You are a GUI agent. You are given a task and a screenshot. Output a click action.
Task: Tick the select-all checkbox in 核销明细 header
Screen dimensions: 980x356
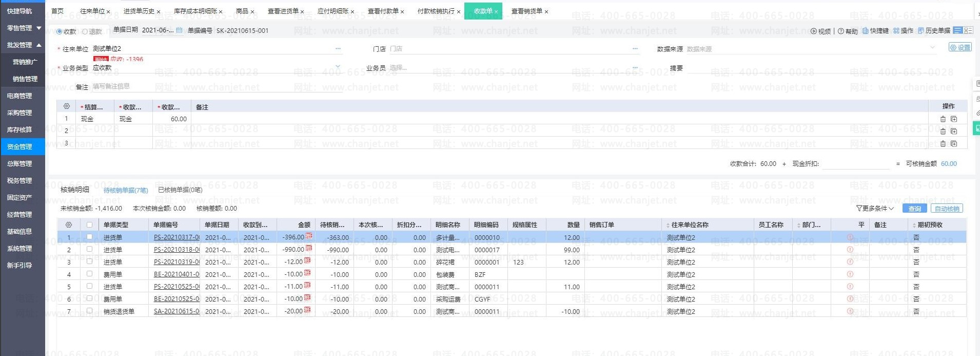[x=90, y=225]
